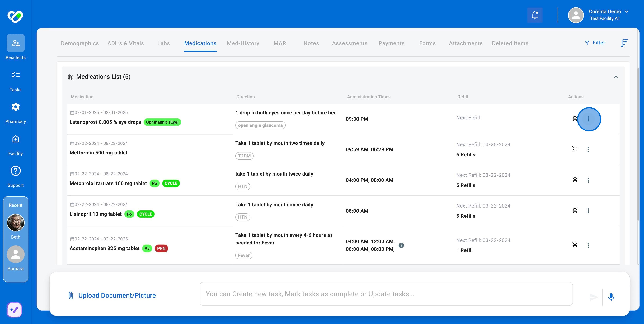Switch to the ADL's & Vitals tab

point(125,43)
